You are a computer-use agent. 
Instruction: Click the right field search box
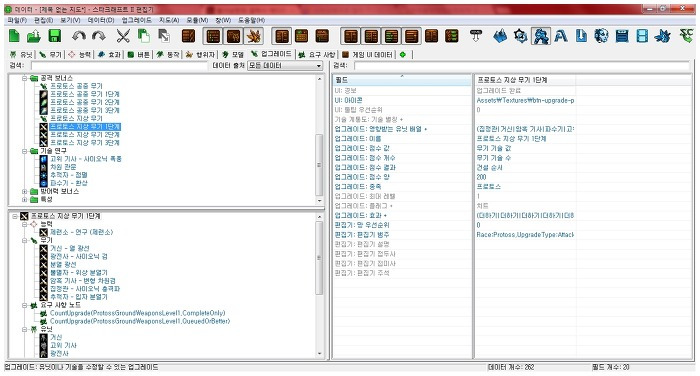tap(522, 66)
